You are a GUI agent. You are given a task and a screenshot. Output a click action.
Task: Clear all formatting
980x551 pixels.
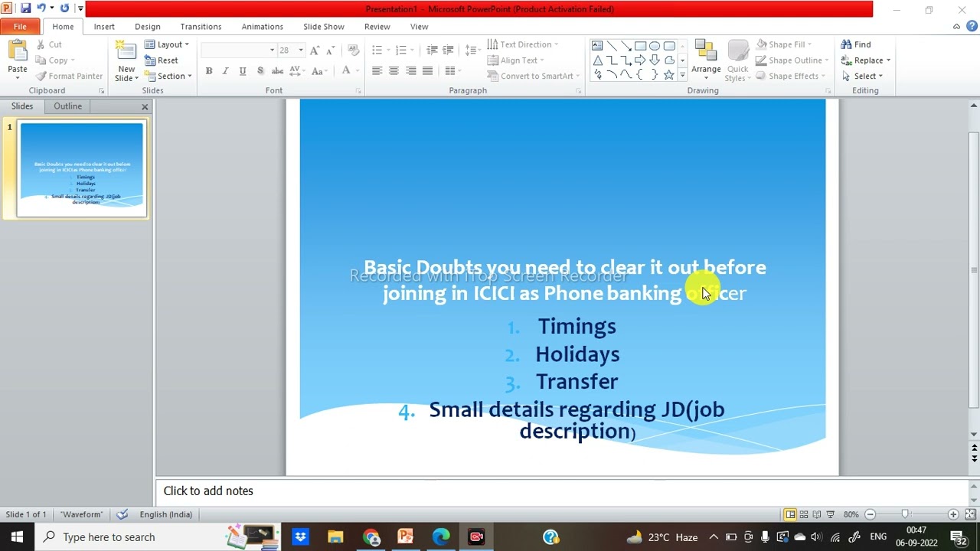point(353,51)
